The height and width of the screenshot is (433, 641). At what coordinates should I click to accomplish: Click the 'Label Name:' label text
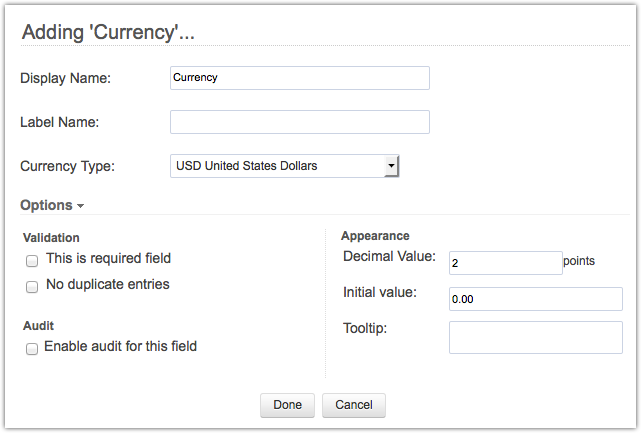click(60, 122)
